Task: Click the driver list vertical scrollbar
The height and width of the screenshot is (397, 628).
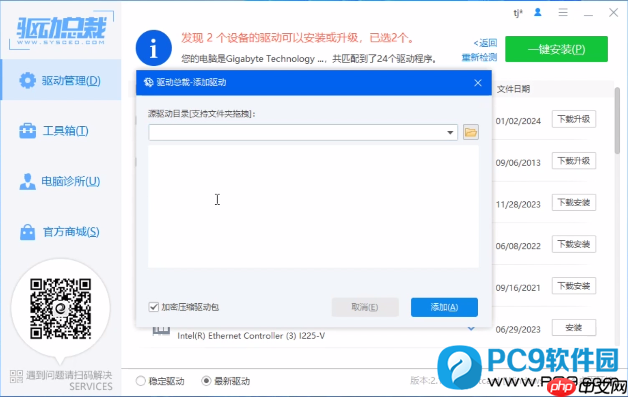Action: [x=618, y=120]
